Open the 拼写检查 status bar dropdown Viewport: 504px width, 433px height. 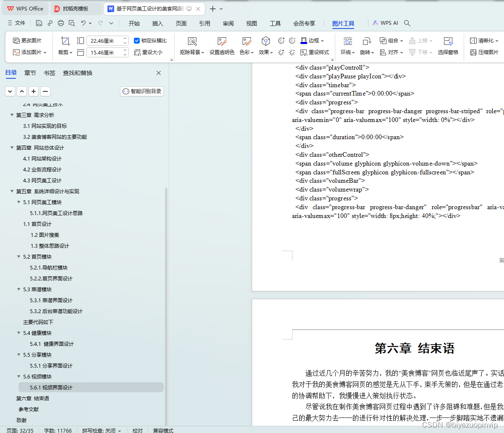pyautogui.click(x=102, y=430)
